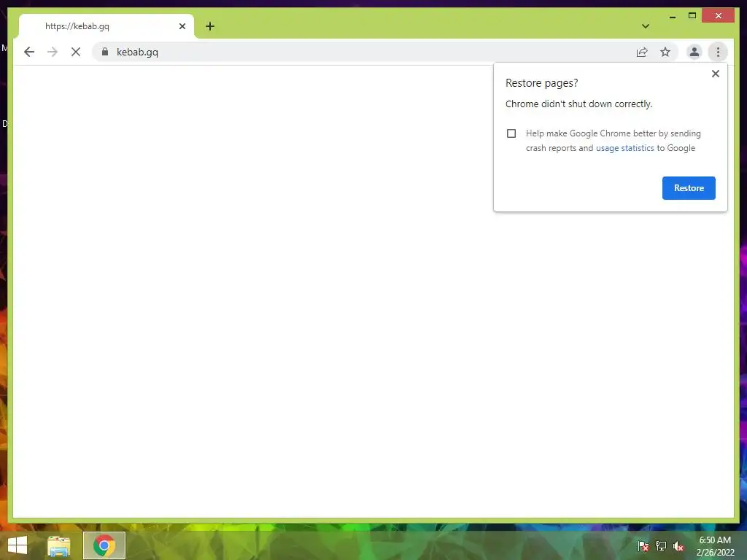View site info via the padlock icon

tap(105, 52)
